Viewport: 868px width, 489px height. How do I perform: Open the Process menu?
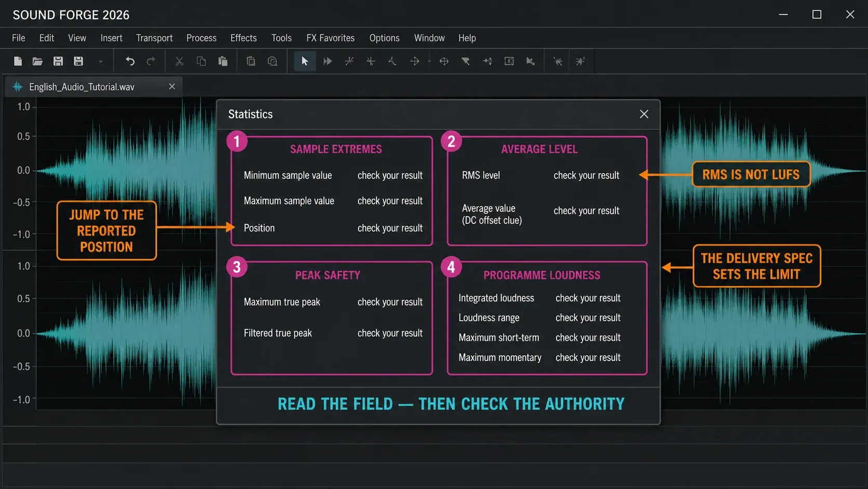pos(201,38)
